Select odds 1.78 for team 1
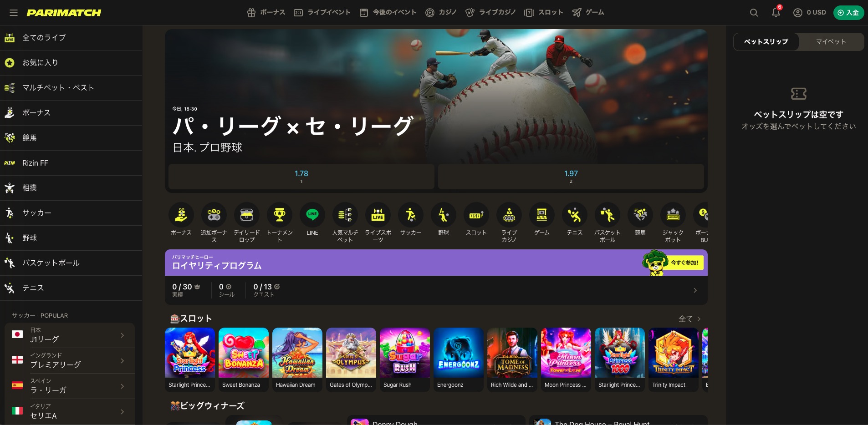 click(x=301, y=177)
